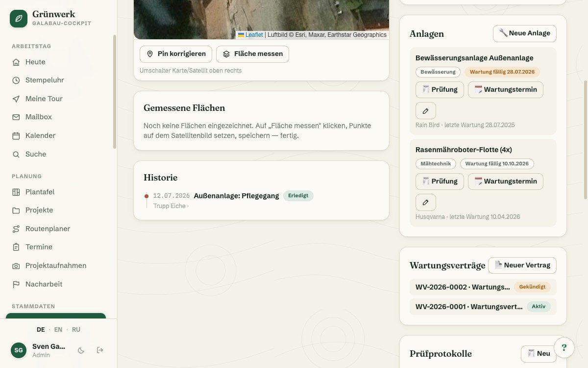Click the logout icon
588x368 pixels.
tap(100, 350)
